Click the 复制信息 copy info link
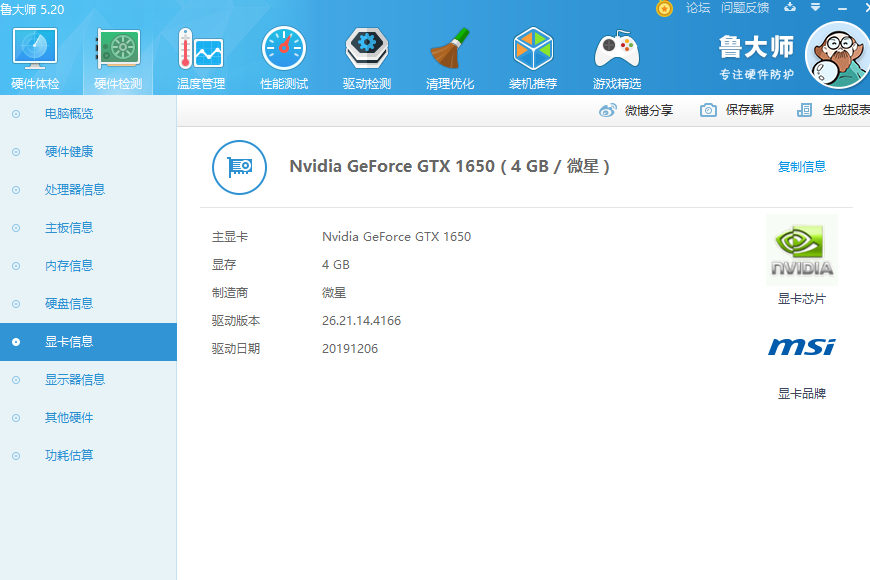The image size is (870, 580). [802, 167]
